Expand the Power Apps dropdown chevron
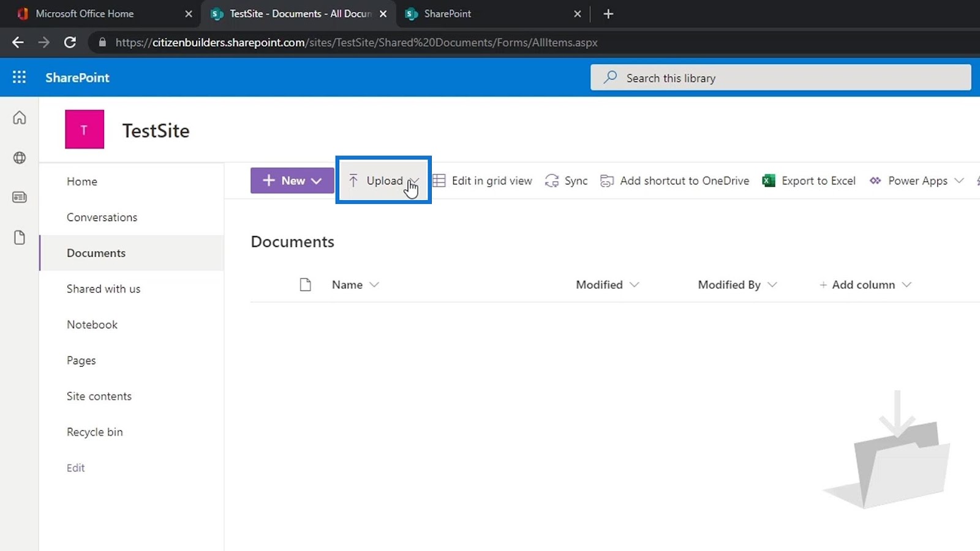 pyautogui.click(x=959, y=181)
